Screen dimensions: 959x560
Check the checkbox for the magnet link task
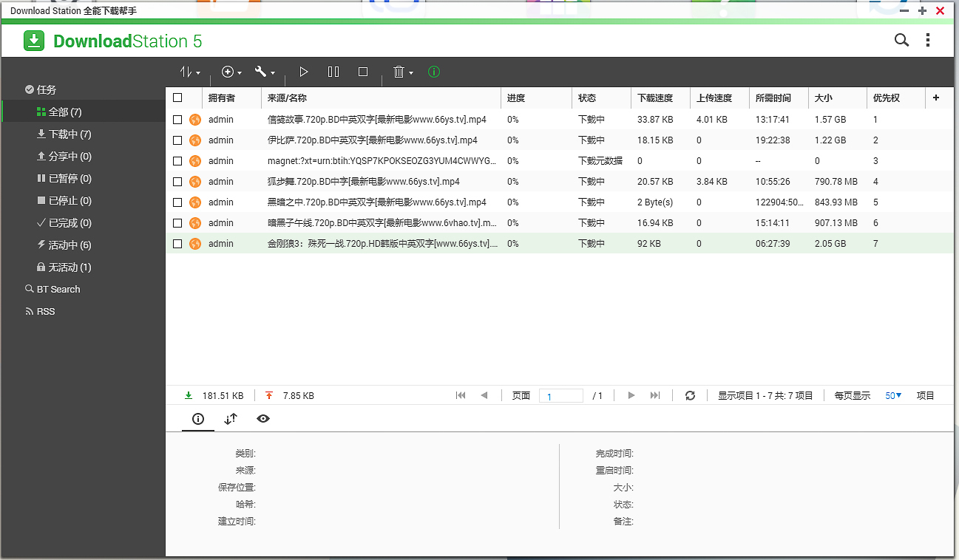(x=177, y=160)
